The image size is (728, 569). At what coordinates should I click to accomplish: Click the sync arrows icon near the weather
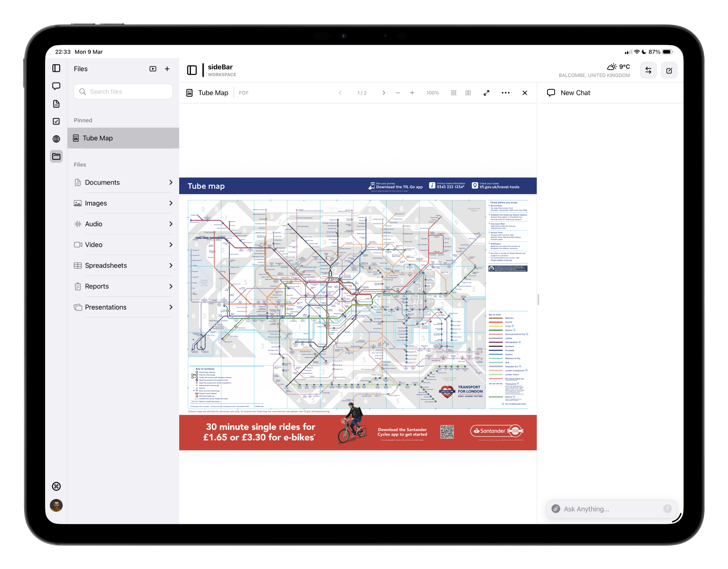648,70
